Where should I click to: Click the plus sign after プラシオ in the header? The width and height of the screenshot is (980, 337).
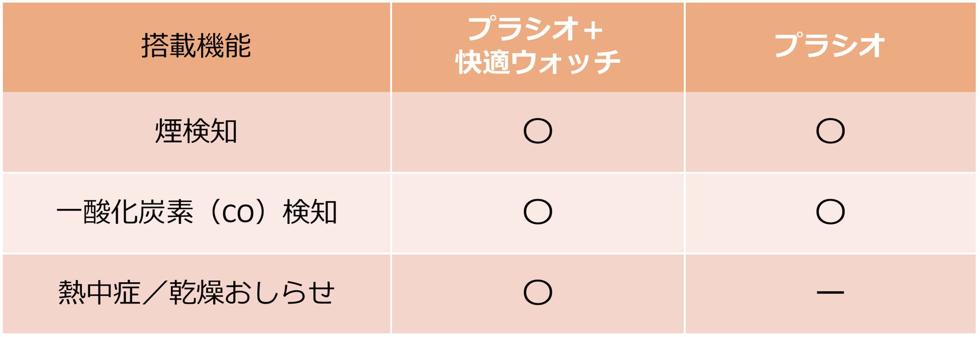pos(593,30)
